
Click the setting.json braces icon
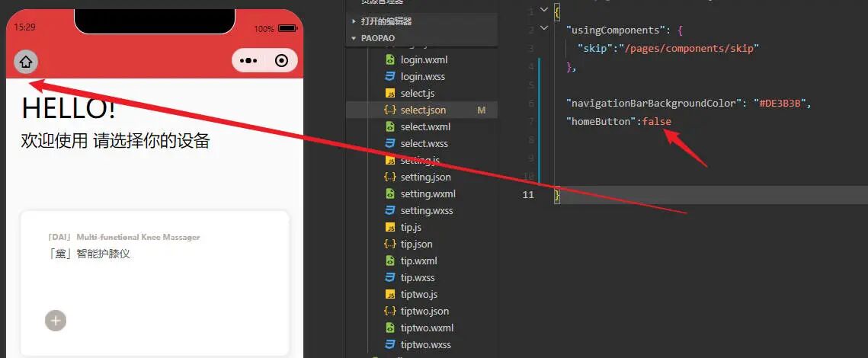(x=389, y=177)
